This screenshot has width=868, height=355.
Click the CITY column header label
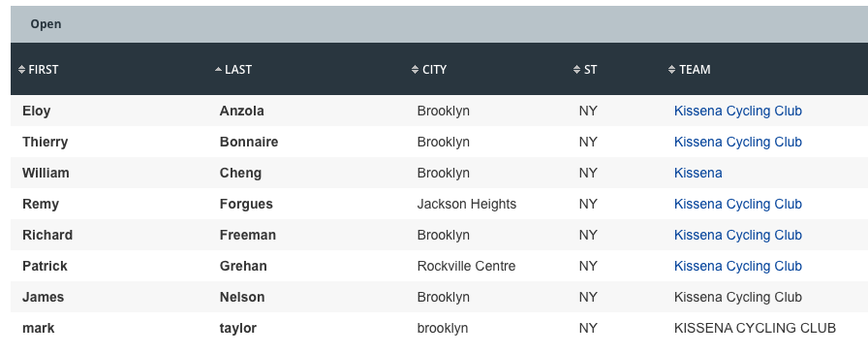[x=435, y=69]
